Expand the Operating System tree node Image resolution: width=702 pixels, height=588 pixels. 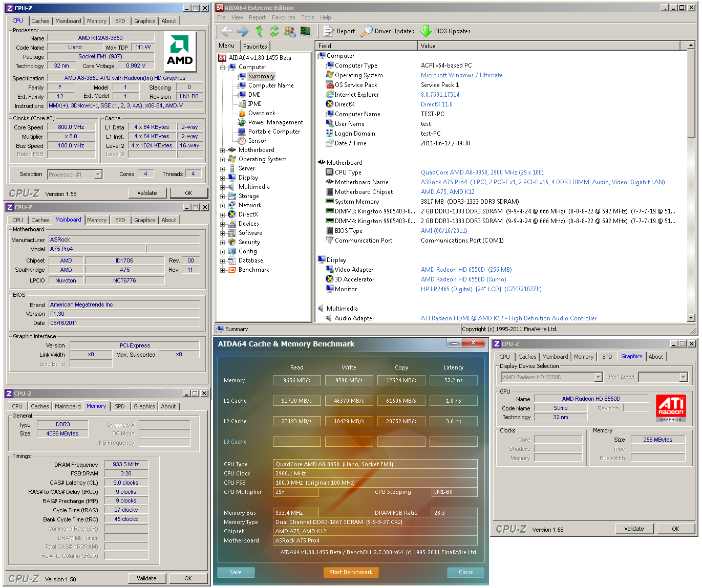223,160
